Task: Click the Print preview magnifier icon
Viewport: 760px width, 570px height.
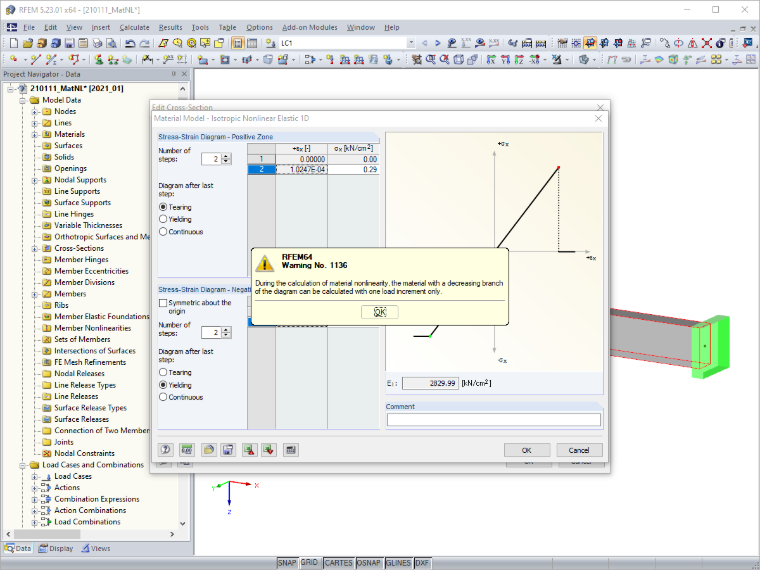Action: point(111,43)
